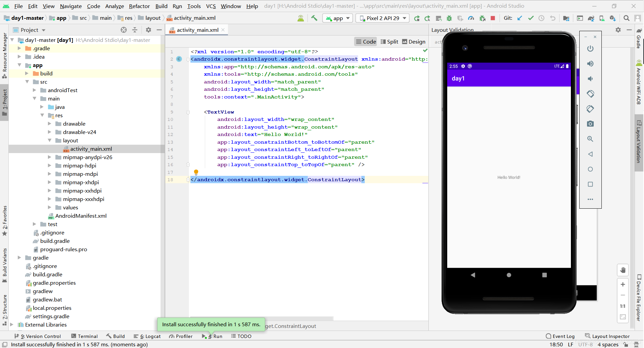Open the Pixel 2 API 29 device dropdown
644x348 pixels.
(383, 18)
